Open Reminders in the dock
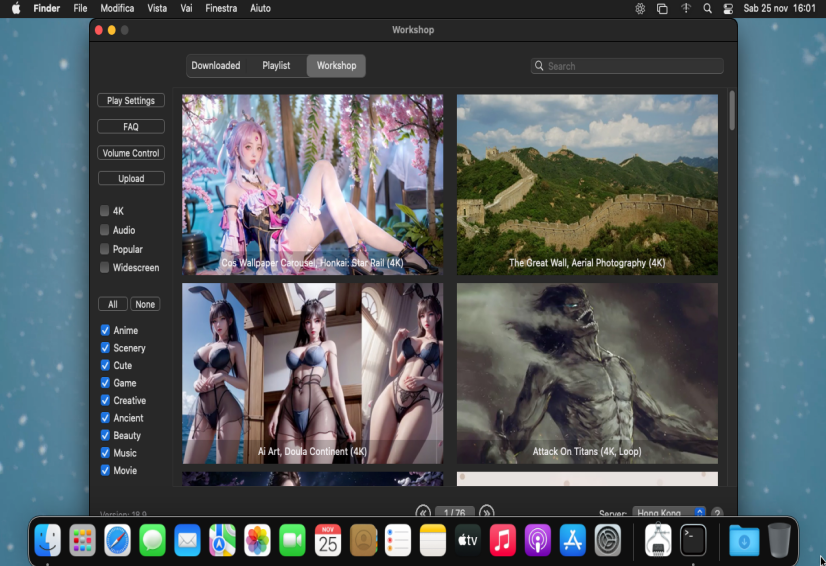This screenshot has height=566, width=826. point(398,540)
